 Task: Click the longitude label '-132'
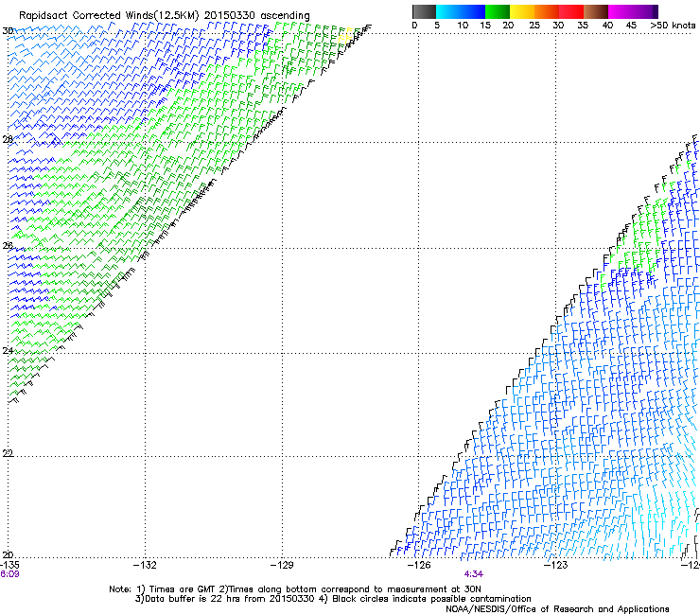[x=145, y=565]
